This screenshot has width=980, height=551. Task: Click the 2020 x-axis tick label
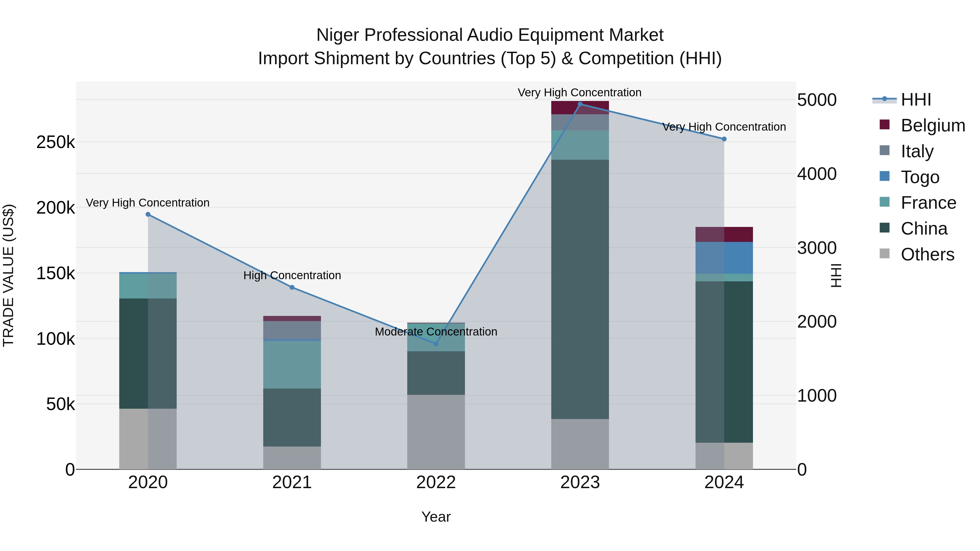coord(148,482)
